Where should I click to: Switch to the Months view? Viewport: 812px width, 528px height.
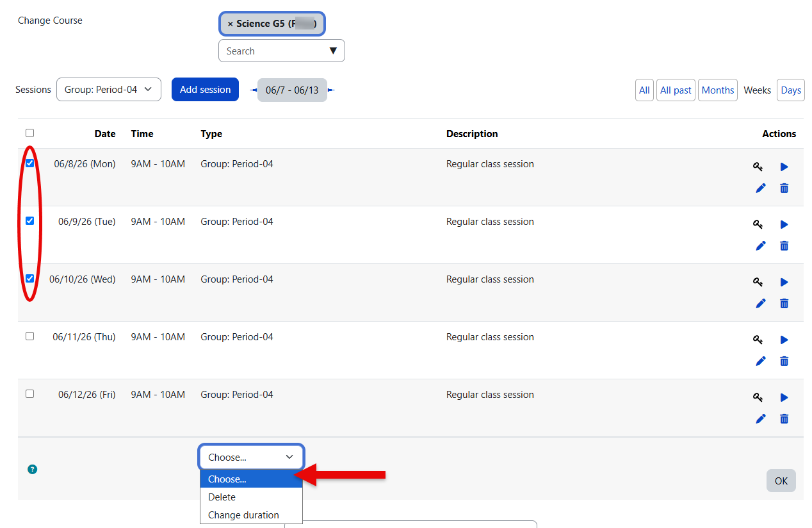(718, 90)
